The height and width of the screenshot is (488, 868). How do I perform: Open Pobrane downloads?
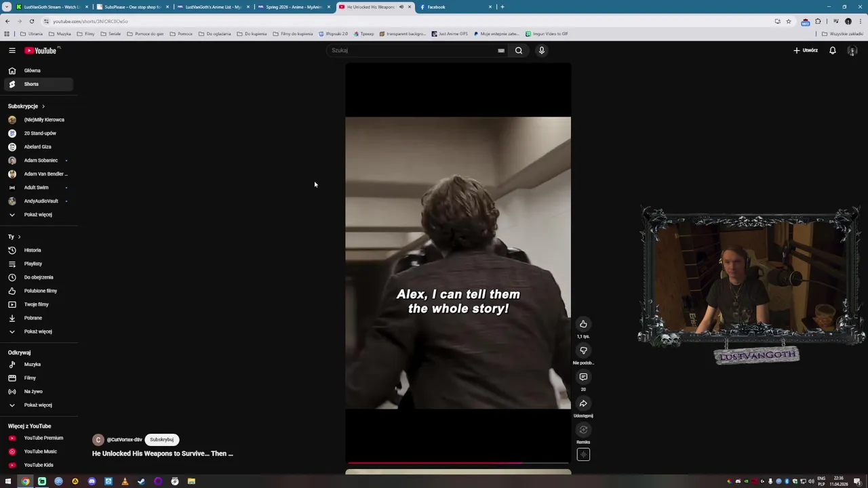39,318
